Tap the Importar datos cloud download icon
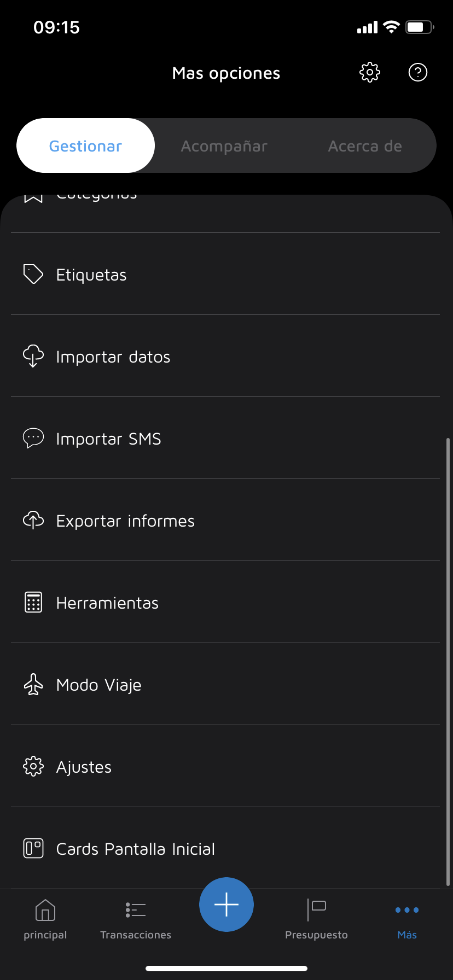This screenshot has width=453, height=980. point(33,356)
